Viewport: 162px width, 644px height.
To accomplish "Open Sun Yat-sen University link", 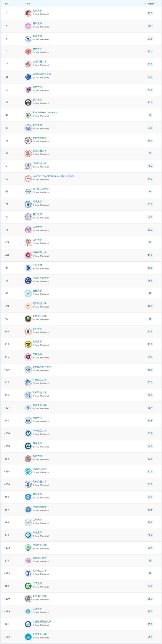I will pyautogui.click(x=45, y=112).
